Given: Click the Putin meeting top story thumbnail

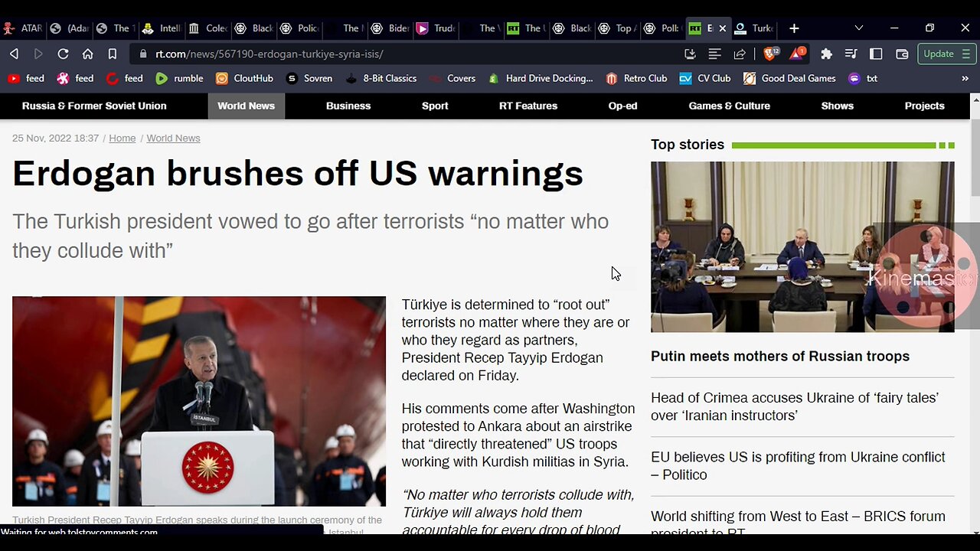Looking at the screenshot, I should tap(802, 246).
